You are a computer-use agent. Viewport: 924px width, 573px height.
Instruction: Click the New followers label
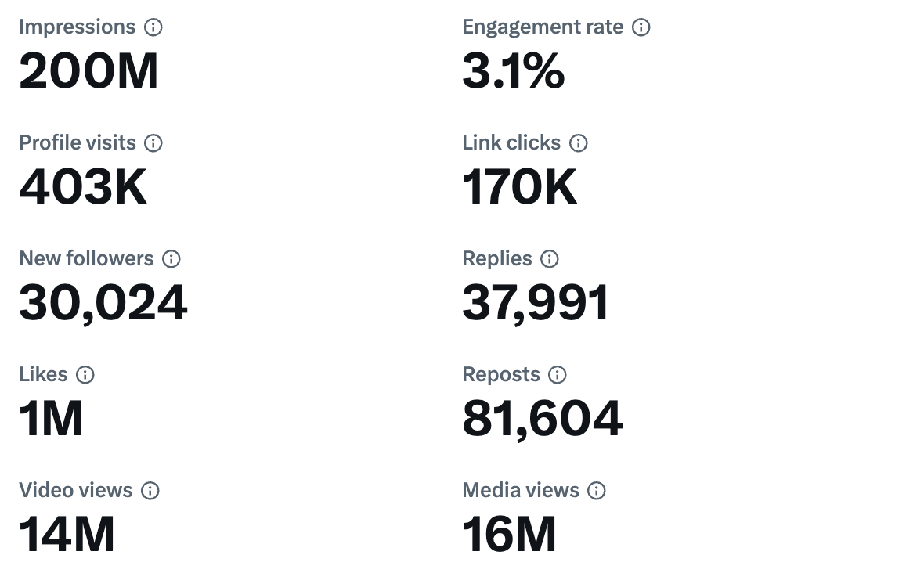tap(86, 258)
